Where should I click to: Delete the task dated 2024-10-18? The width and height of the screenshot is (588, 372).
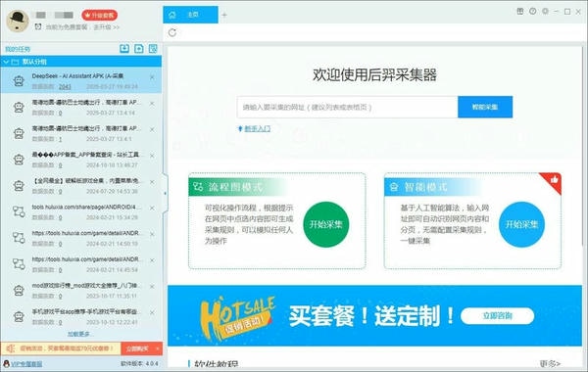[152, 156]
